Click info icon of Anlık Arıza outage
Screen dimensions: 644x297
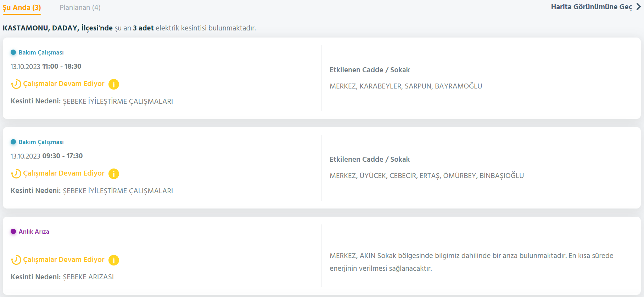tap(114, 260)
